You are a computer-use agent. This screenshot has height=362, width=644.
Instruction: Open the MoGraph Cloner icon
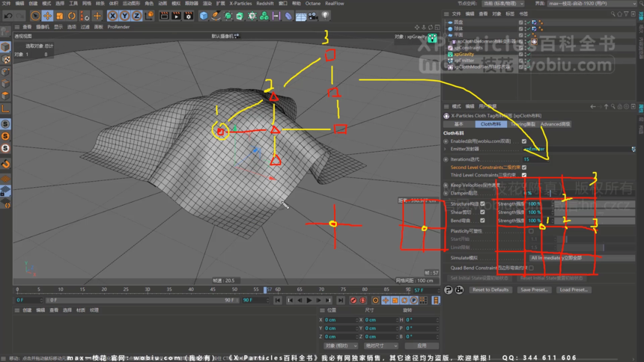click(x=252, y=16)
